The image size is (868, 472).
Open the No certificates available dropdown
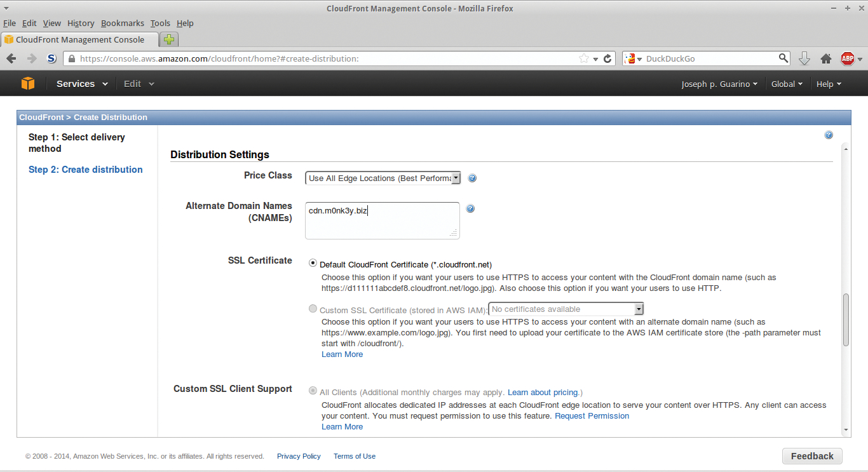639,309
